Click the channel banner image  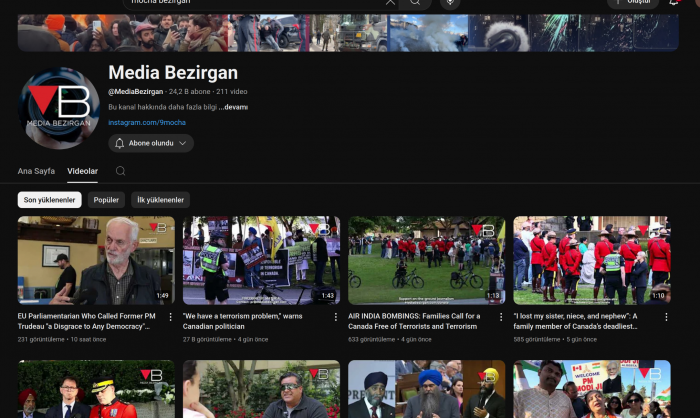pyautogui.click(x=348, y=33)
